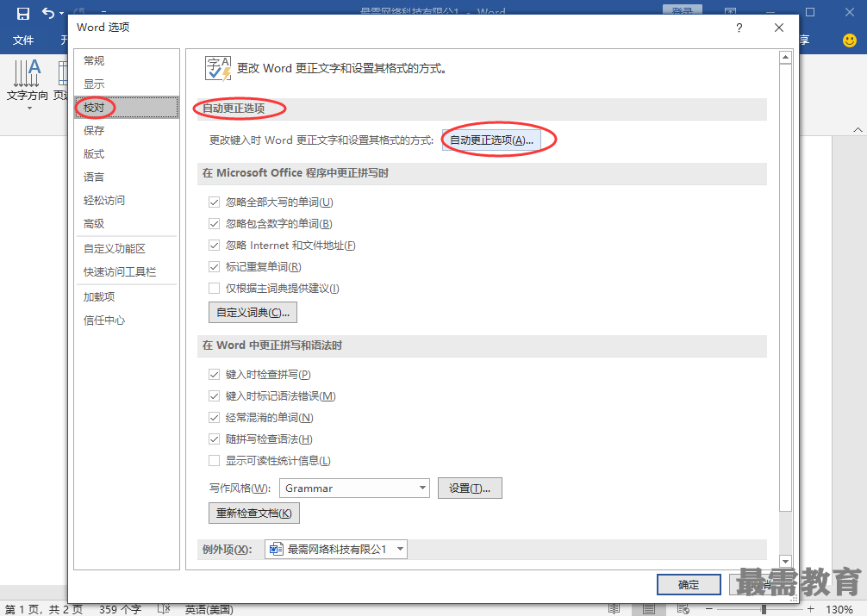Open the 文字方向 text direction tool

pyautogui.click(x=27, y=80)
